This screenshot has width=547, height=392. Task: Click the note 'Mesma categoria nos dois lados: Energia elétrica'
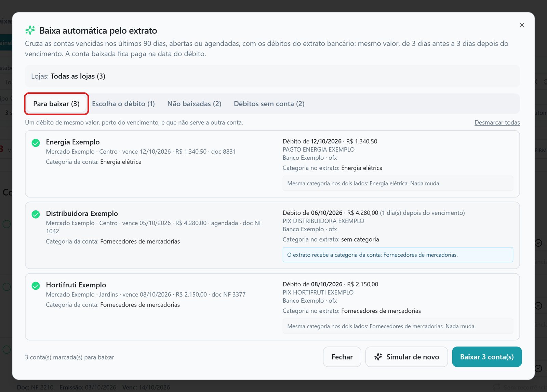click(x=398, y=183)
